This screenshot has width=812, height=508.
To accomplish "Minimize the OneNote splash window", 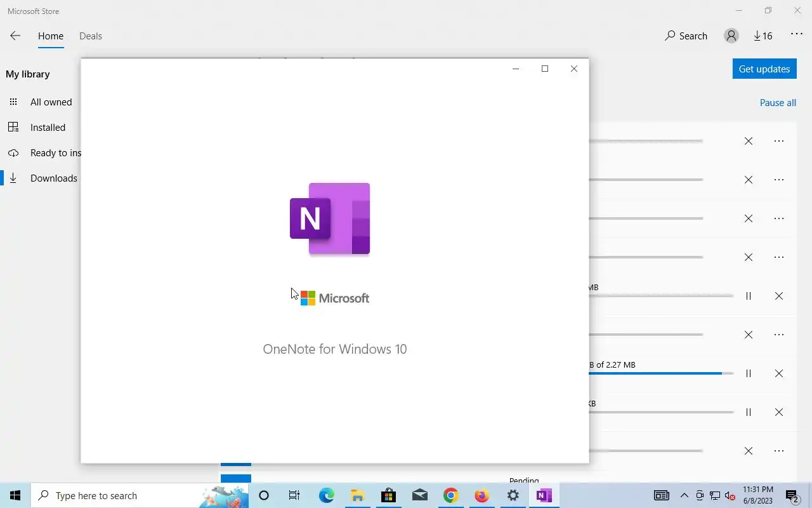I will pos(516,69).
